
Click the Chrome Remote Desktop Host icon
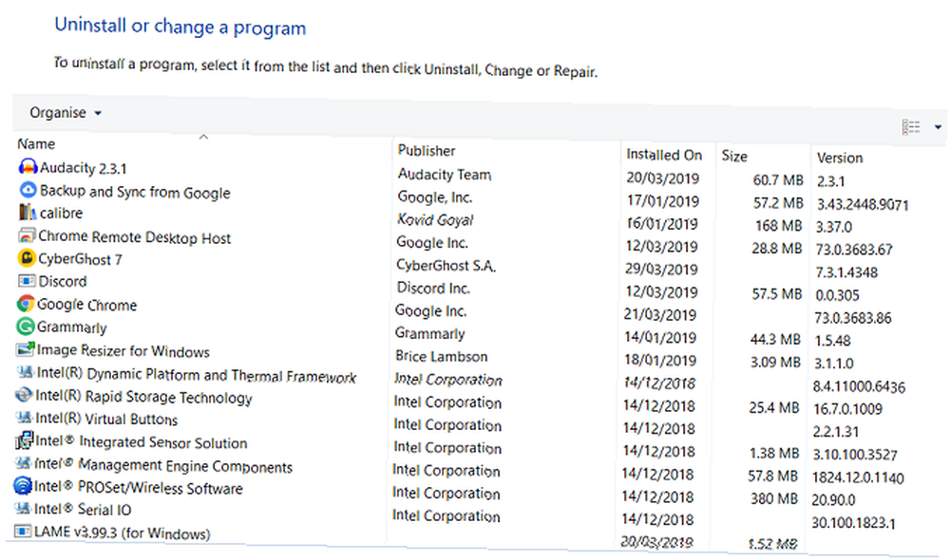click(x=27, y=235)
